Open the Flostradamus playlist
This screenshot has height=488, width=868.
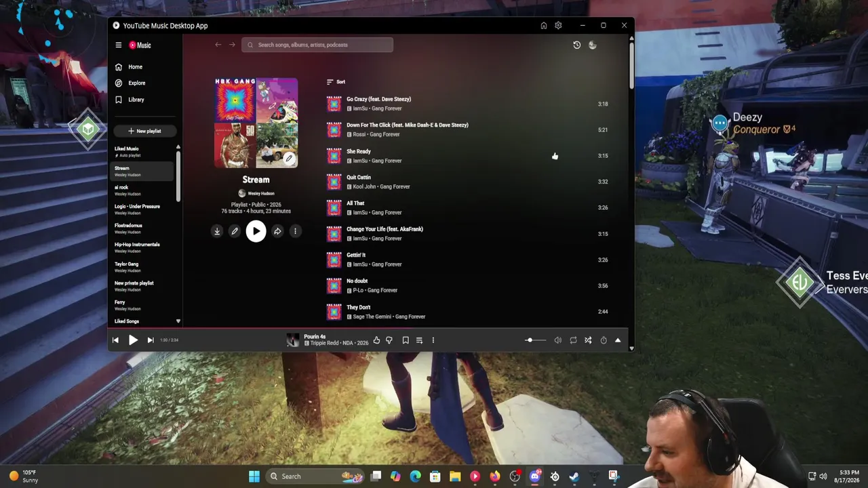pos(142,228)
